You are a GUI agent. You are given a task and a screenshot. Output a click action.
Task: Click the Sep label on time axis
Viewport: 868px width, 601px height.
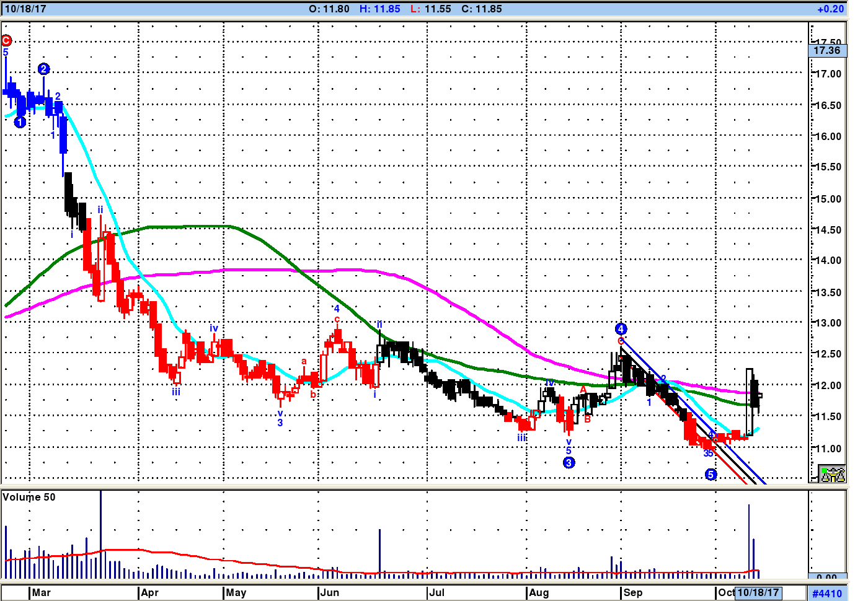633,592
